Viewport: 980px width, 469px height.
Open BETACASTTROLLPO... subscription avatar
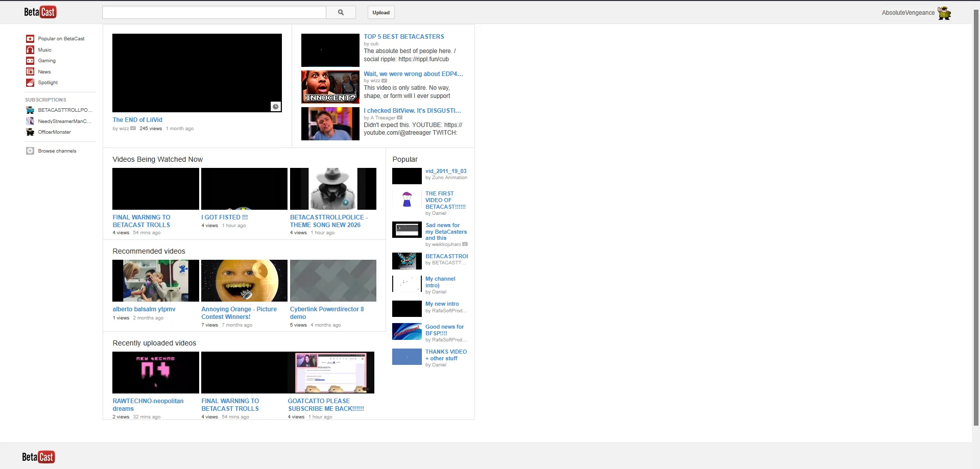point(30,110)
